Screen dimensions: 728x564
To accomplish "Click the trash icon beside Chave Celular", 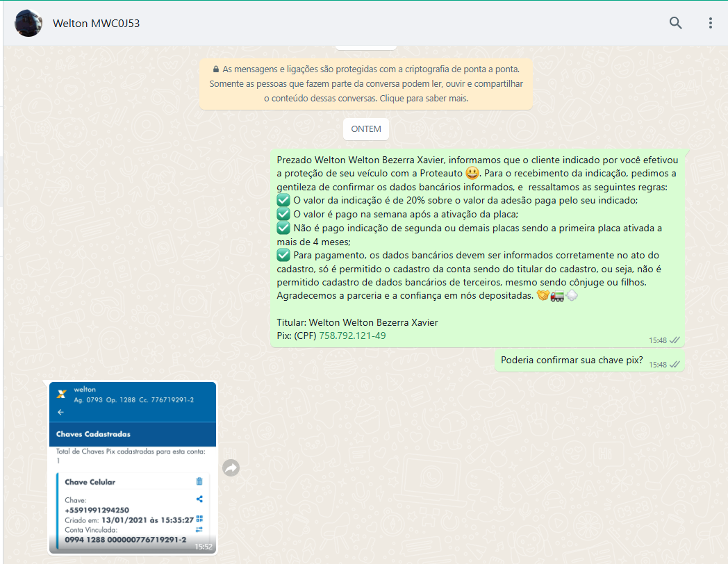I will point(199,481).
